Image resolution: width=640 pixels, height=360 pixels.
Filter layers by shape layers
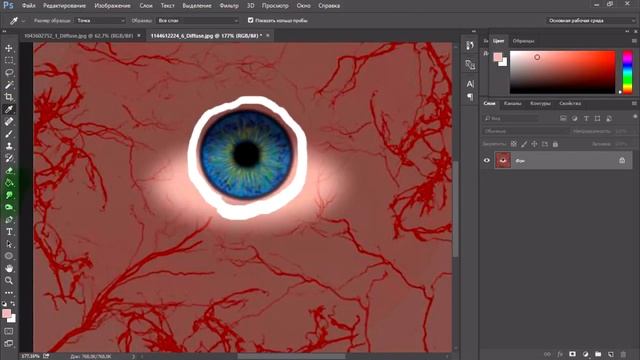coord(598,118)
